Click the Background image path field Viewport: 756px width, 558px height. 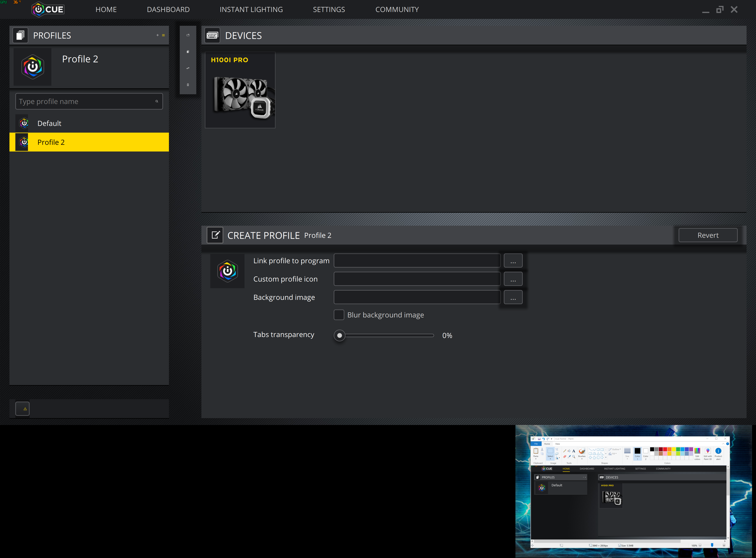(417, 297)
